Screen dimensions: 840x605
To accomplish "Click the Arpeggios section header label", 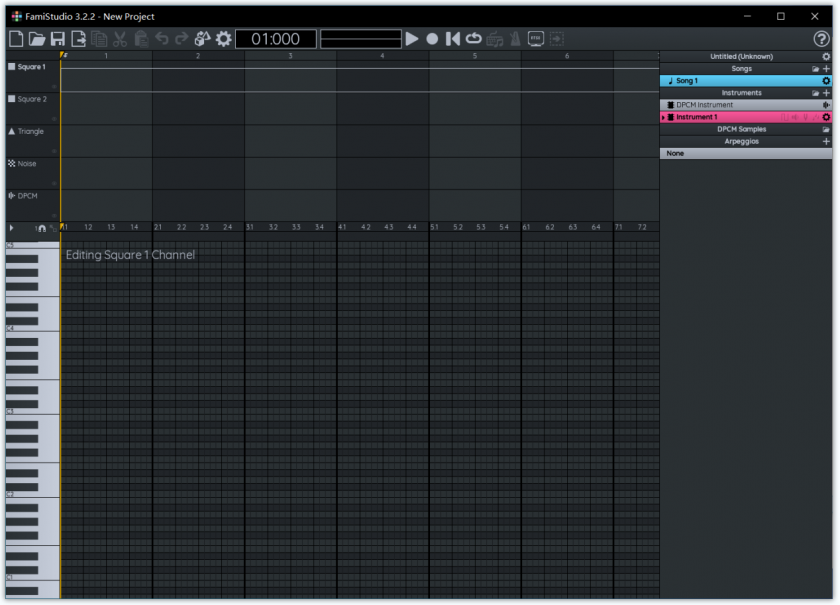I will (x=741, y=141).
